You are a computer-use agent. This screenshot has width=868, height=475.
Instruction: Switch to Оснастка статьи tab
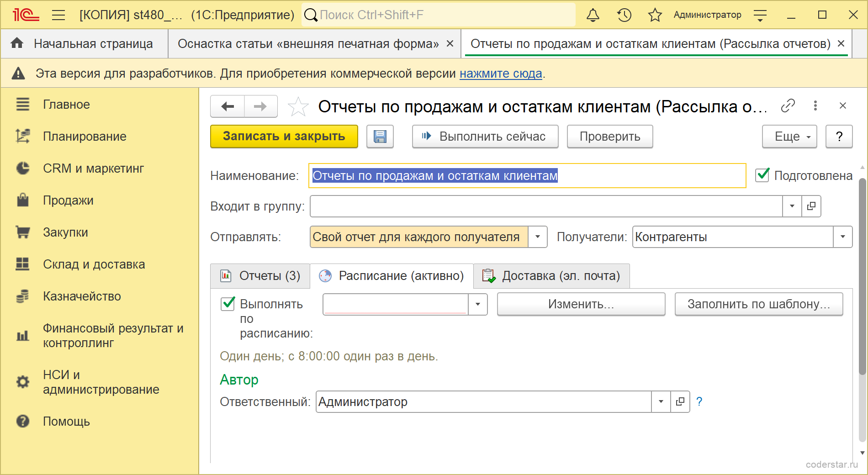(x=308, y=44)
